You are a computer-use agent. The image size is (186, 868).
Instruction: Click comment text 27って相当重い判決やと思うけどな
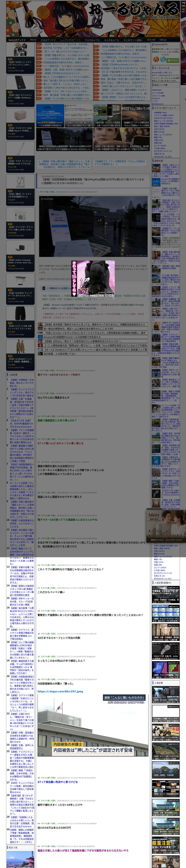coord(57,782)
